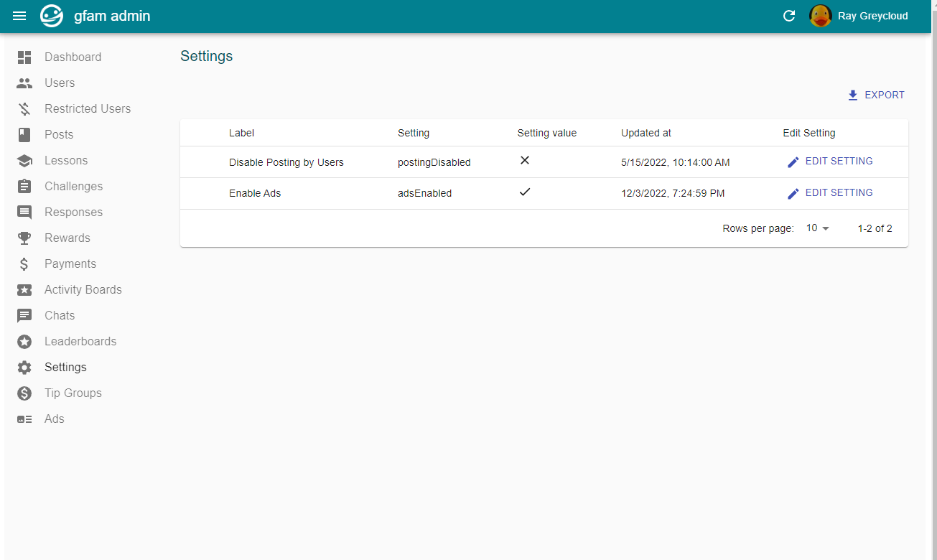Sort by the Label column header
Image resolution: width=937 pixels, height=560 pixels.
241,133
